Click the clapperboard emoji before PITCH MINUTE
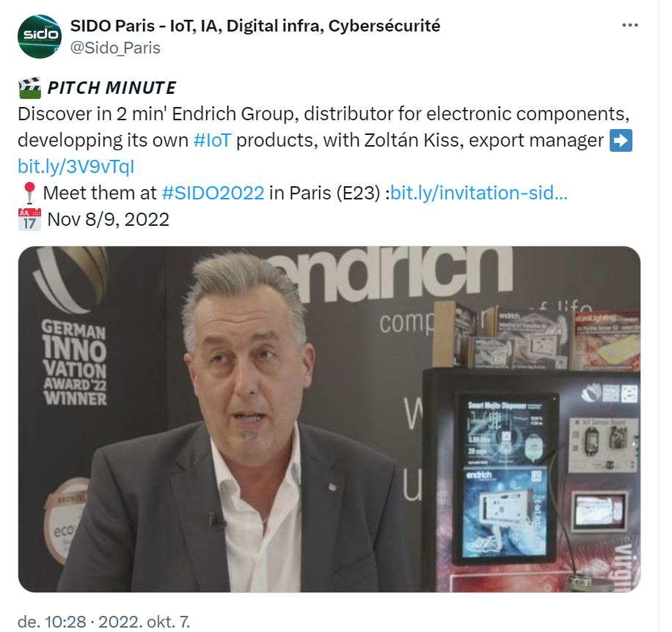The image size is (672, 632). pyautogui.click(x=29, y=88)
